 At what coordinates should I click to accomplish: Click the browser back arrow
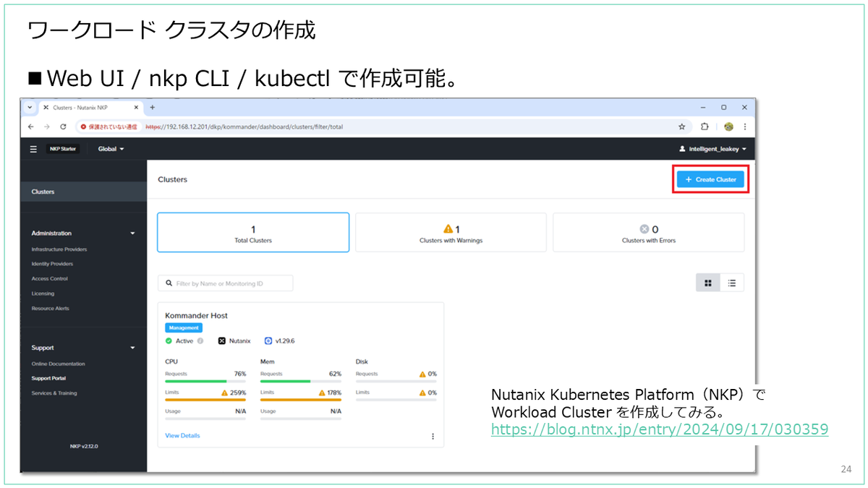(30, 127)
